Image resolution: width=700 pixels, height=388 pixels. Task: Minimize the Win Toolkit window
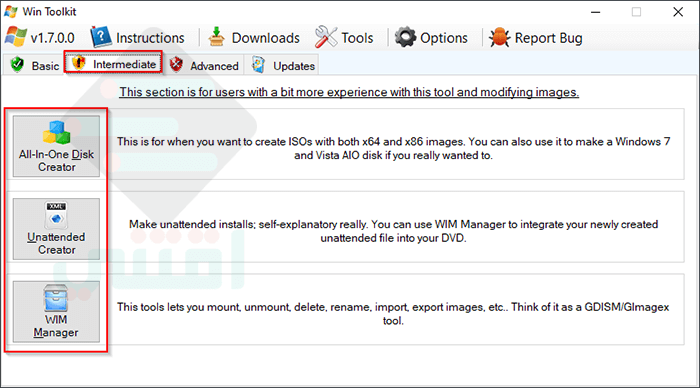[596, 12]
